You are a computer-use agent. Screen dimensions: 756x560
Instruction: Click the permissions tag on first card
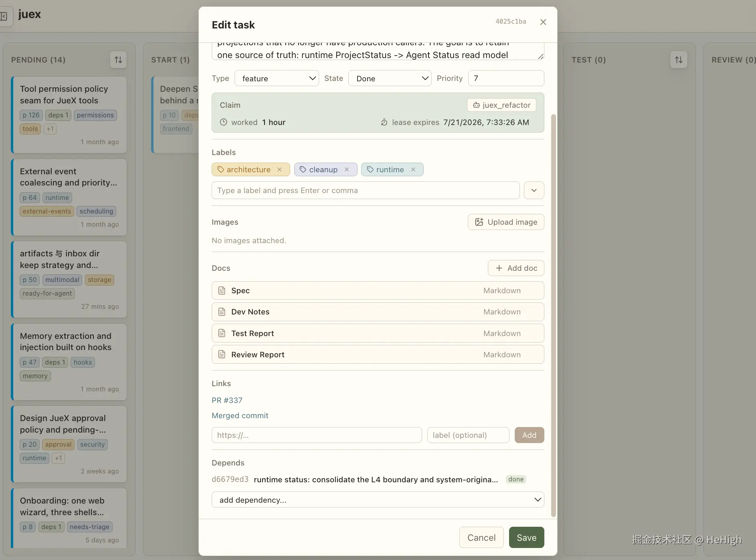pos(95,115)
